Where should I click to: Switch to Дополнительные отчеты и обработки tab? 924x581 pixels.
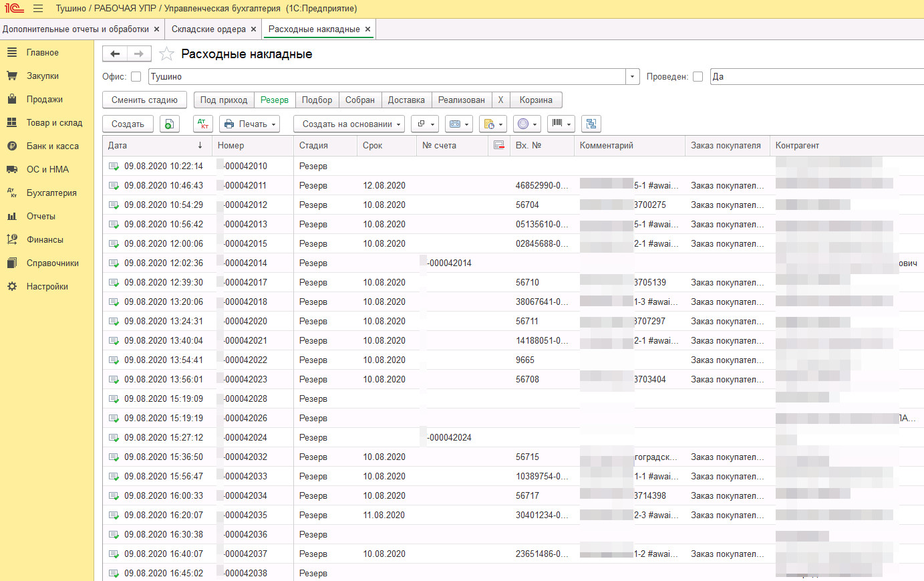click(75, 29)
